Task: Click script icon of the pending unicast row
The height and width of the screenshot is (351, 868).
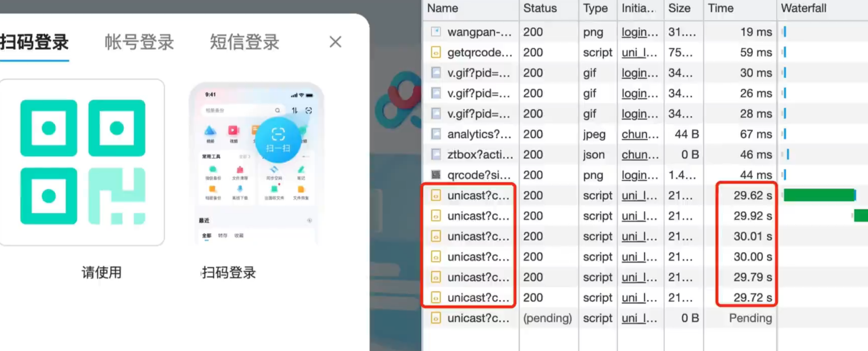Action: tap(436, 318)
